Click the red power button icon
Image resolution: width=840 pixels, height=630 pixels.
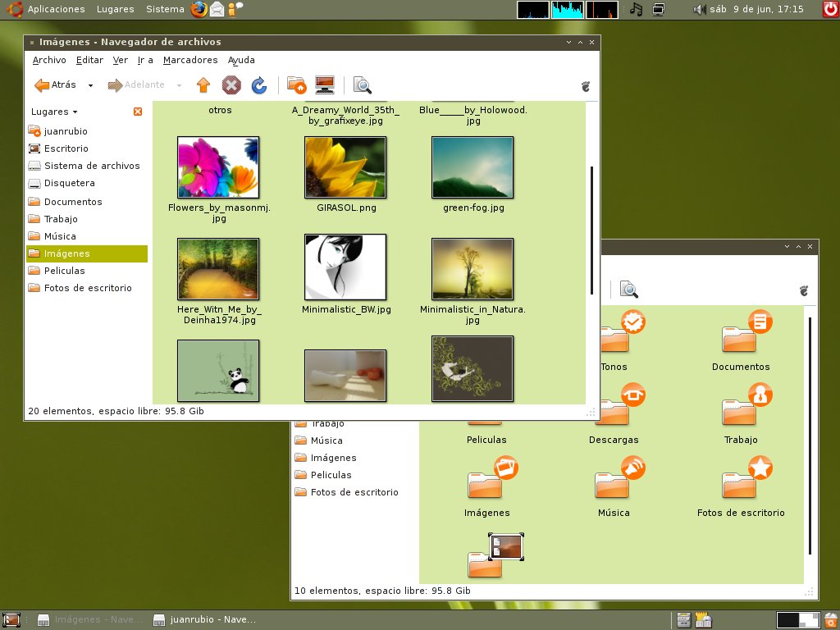[831, 9]
